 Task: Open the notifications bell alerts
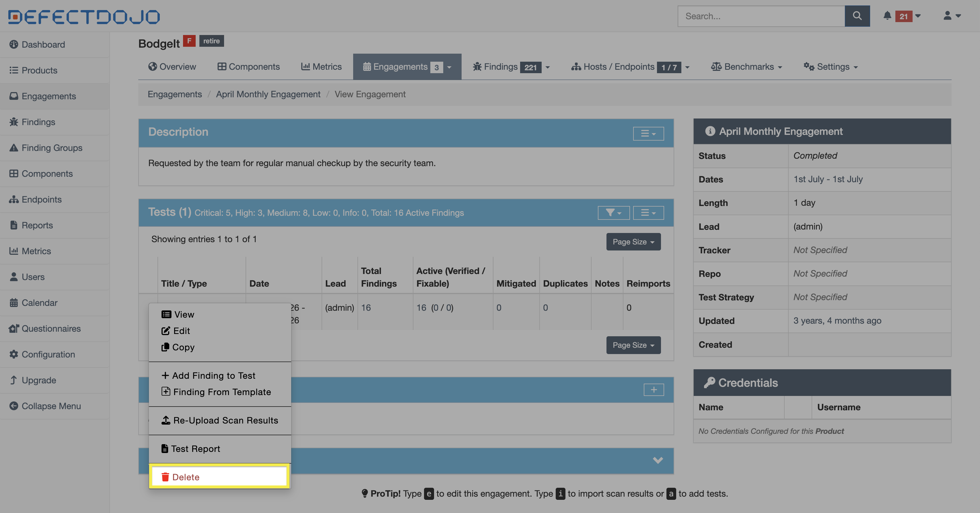[887, 16]
